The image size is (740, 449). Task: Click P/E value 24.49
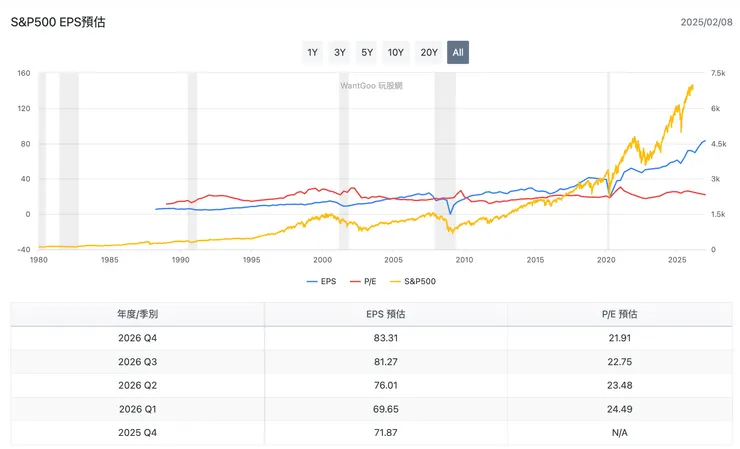pos(620,409)
